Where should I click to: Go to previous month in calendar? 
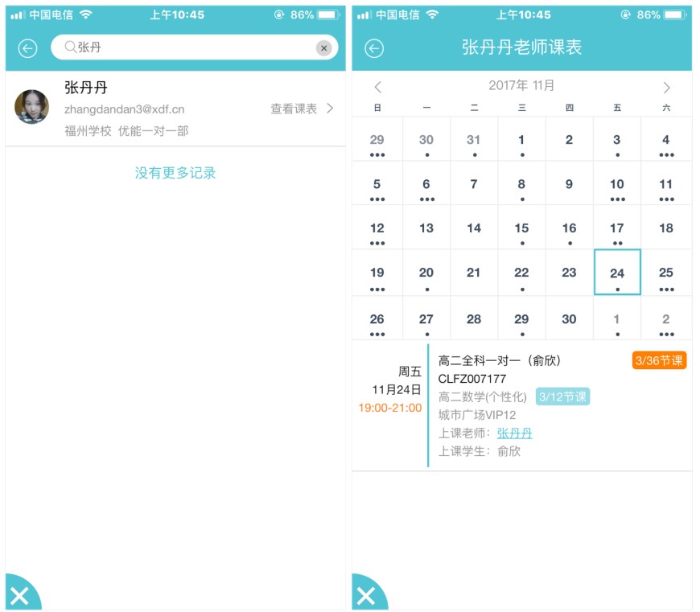(377, 87)
